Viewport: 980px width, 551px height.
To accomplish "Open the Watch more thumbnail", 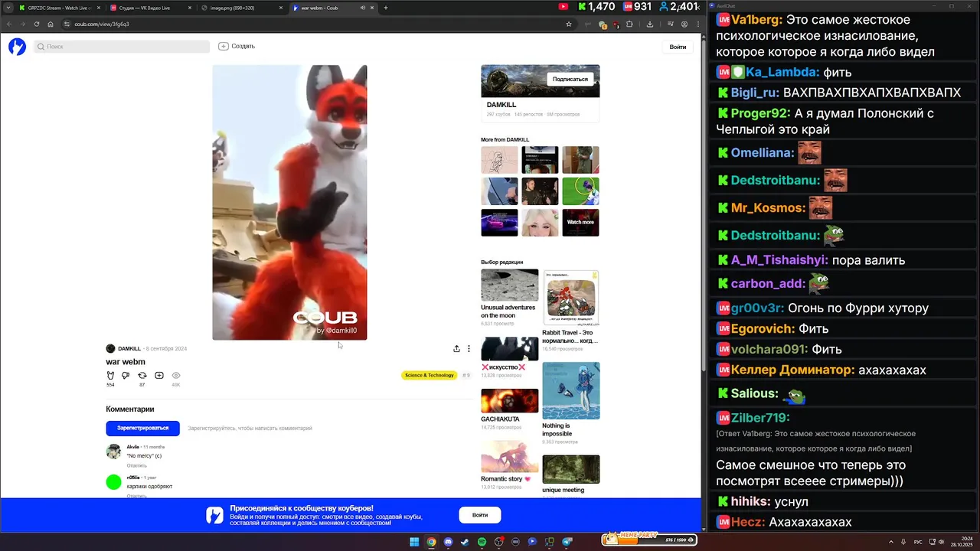I will (x=580, y=222).
